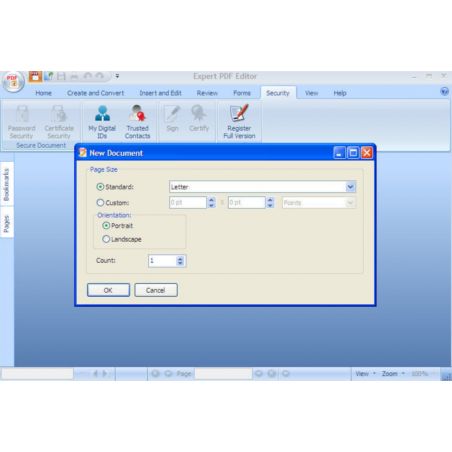Click the custom width 0 pt field
Image resolution: width=452 pixels, height=452 pixels.
point(188,202)
